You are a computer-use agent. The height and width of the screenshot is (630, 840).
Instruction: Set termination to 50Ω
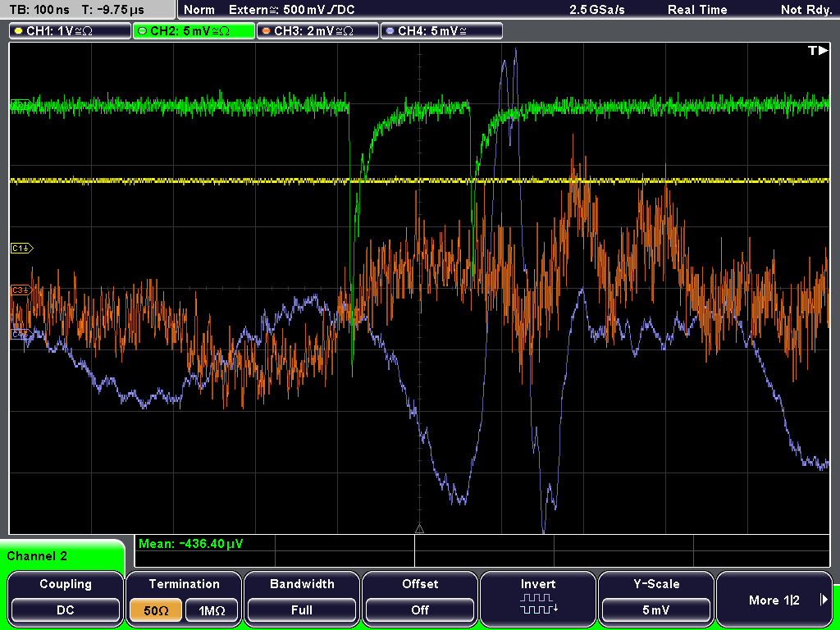(x=155, y=610)
